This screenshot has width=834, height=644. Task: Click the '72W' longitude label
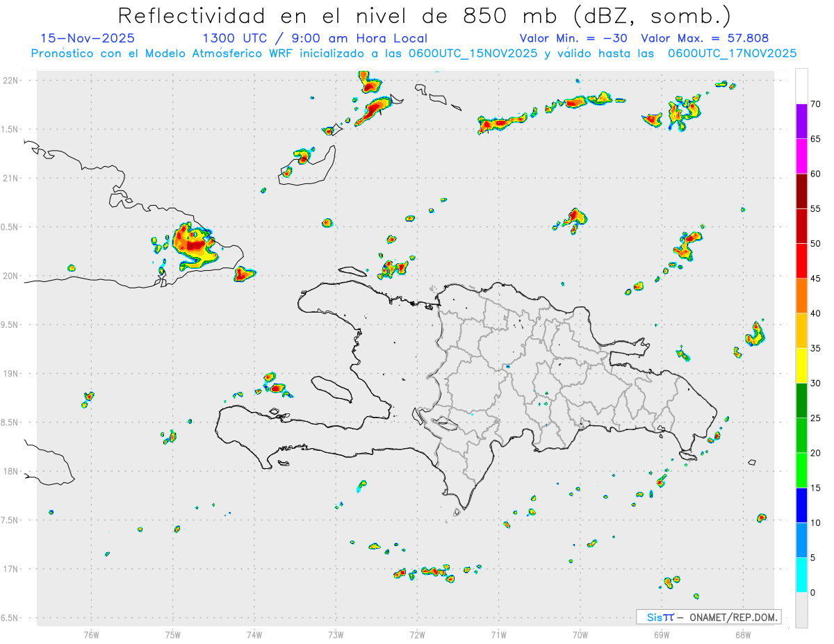click(x=417, y=634)
